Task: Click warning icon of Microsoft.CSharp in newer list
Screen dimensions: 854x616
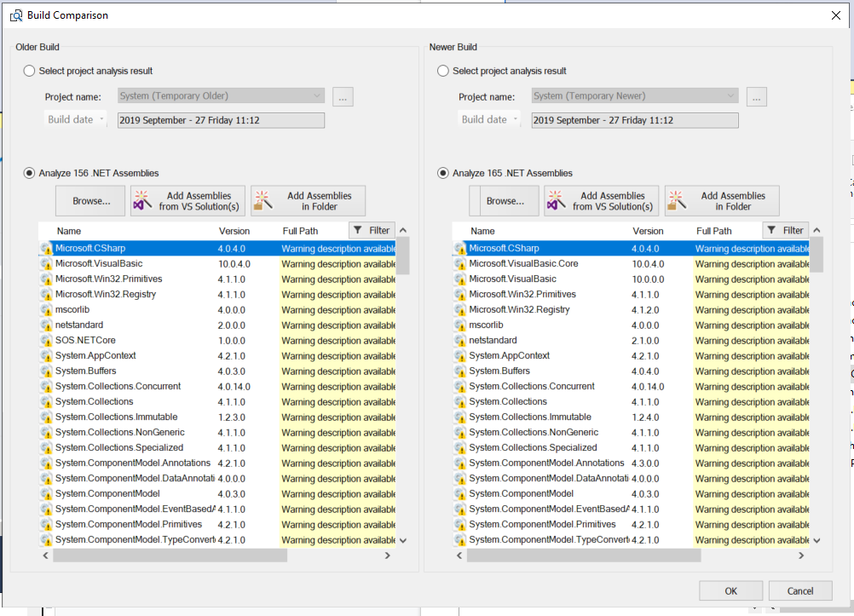Action: (x=460, y=249)
